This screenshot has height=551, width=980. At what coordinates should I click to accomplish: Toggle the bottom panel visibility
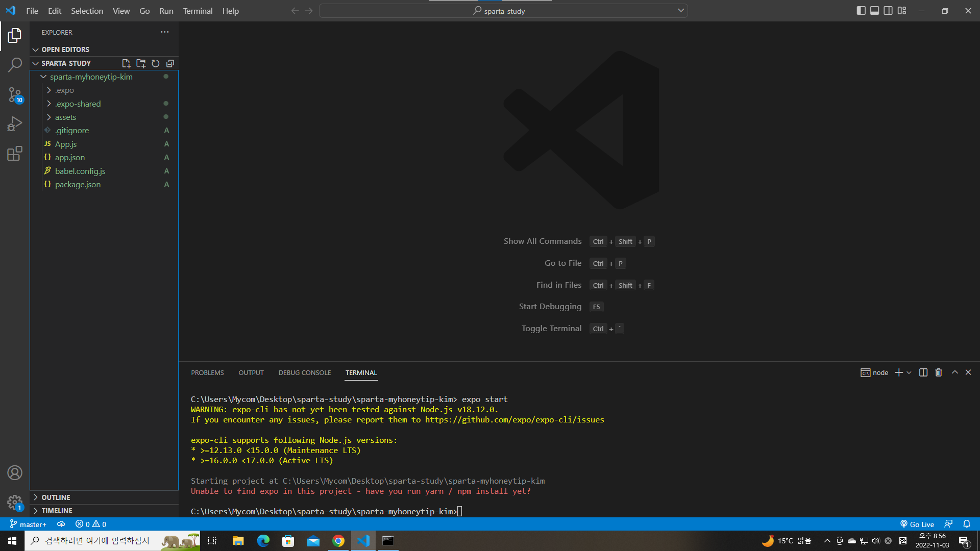click(x=874, y=11)
